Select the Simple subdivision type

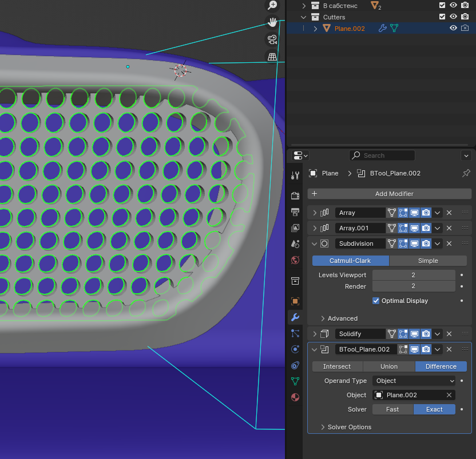(x=428, y=261)
